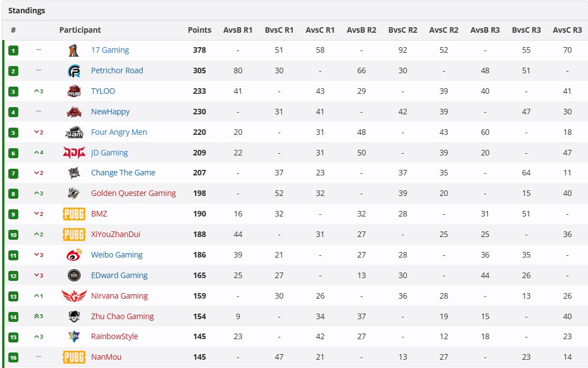Click the BvsC R2 column header
This screenshot has width=588, height=368.
403,30
